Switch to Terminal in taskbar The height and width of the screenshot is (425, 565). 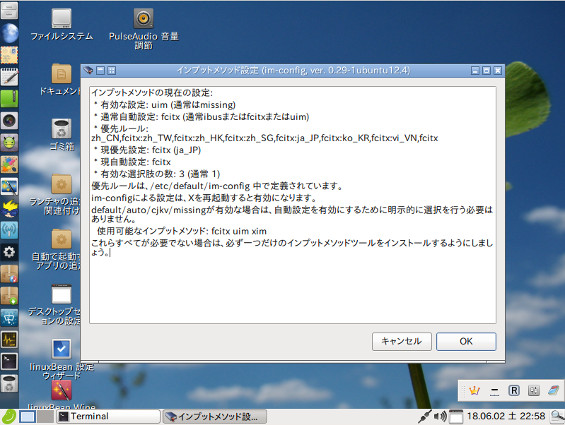click(108, 416)
